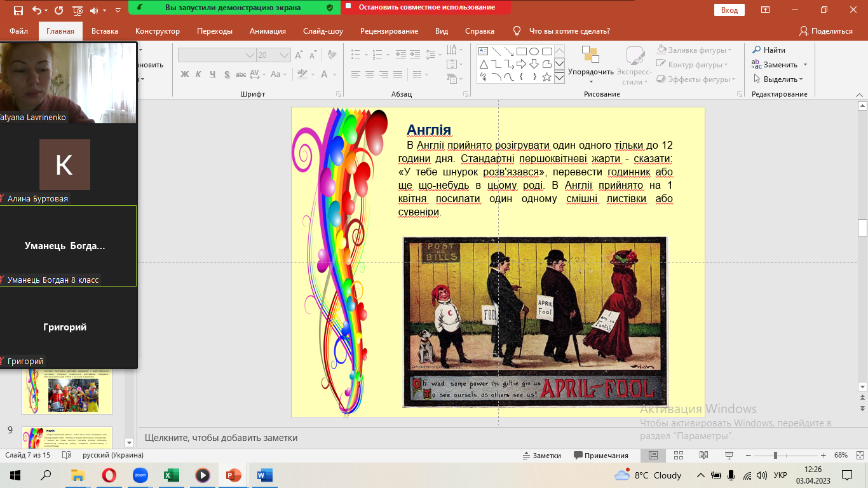Open Word from the taskbar
868x488 pixels.
(264, 475)
